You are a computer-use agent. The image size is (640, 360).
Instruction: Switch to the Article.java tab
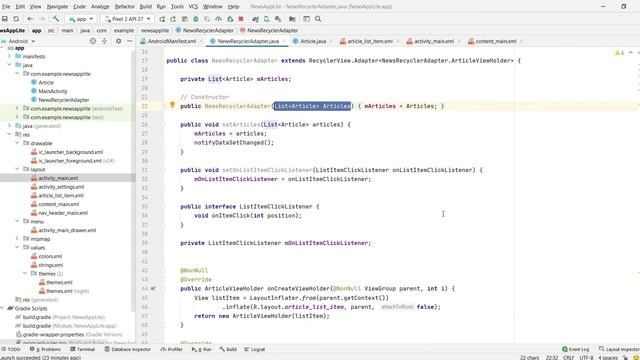click(x=313, y=41)
